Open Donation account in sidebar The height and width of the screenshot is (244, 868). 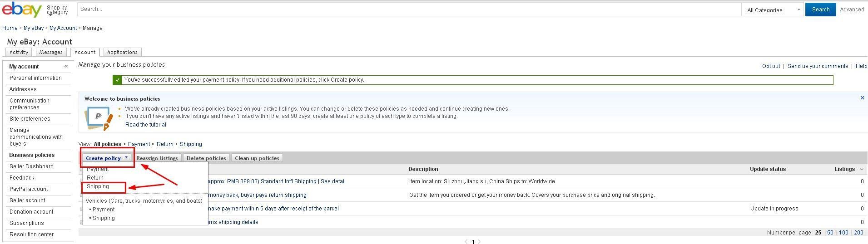31,212
